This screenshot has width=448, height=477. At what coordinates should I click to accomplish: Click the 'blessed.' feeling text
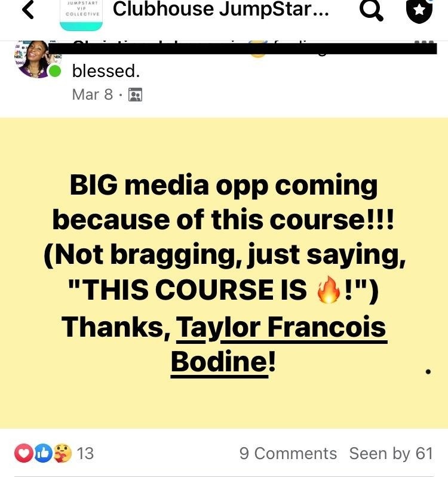pyautogui.click(x=106, y=71)
